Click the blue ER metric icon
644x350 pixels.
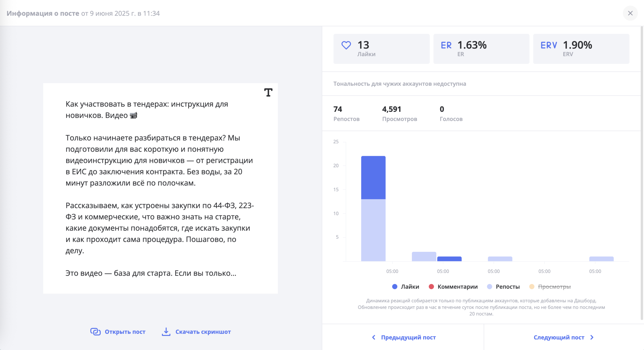(x=446, y=45)
